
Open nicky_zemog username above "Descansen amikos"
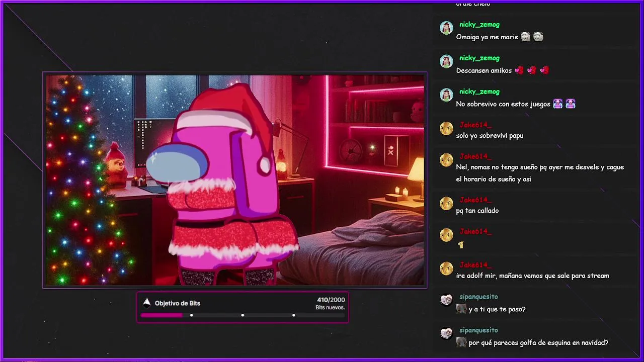tap(479, 58)
